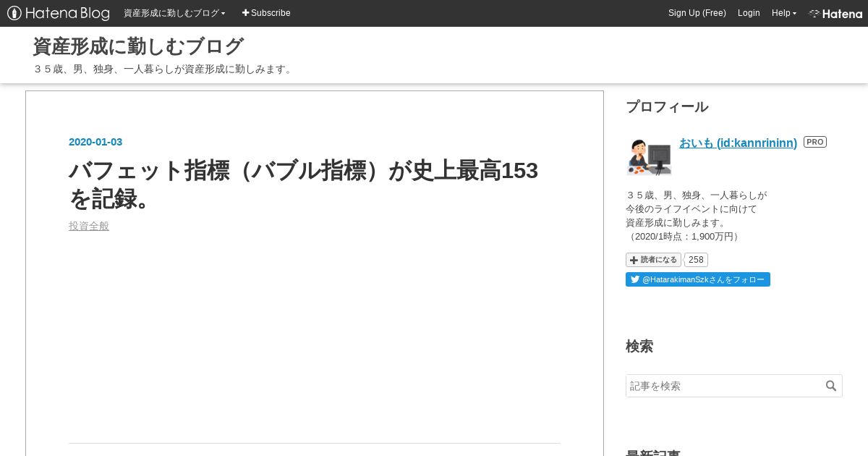Image resolution: width=868 pixels, height=456 pixels.
Task: Click the blog subtitle text ３５歳、男、独身
Action: [x=163, y=69]
